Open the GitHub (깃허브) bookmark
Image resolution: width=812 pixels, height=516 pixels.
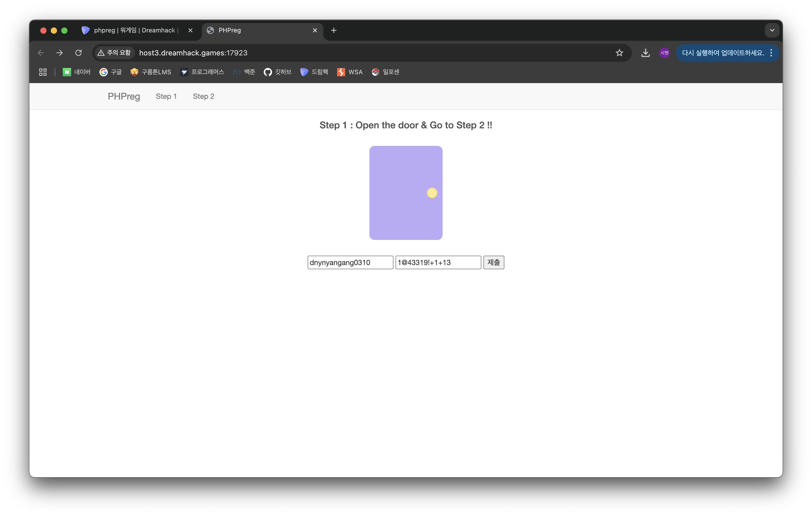[x=277, y=72]
